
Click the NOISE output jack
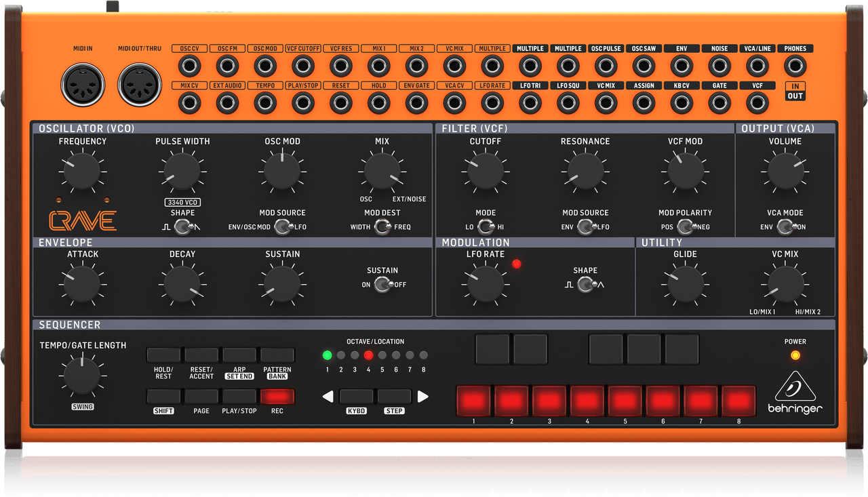[719, 66]
